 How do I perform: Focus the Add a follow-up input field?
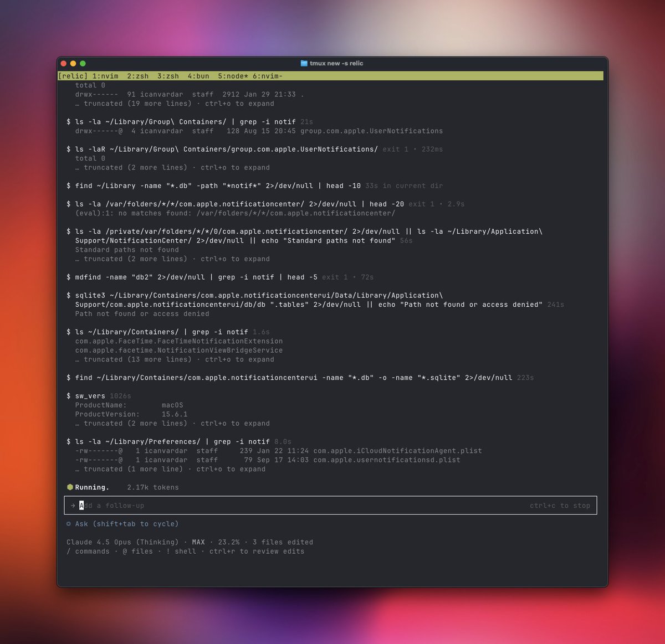330,506
